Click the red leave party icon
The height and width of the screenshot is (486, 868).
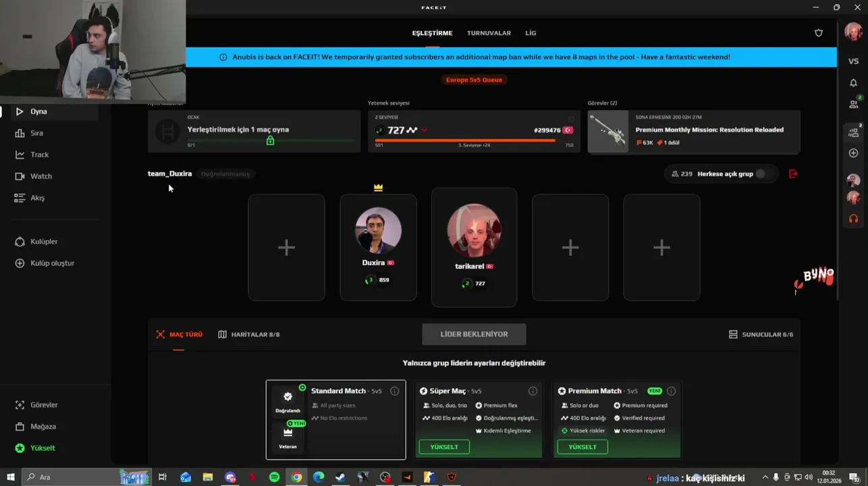(793, 173)
